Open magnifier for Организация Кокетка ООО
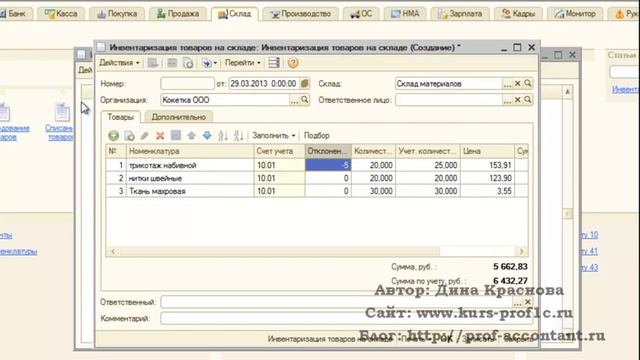640x360 pixels. (x=304, y=100)
